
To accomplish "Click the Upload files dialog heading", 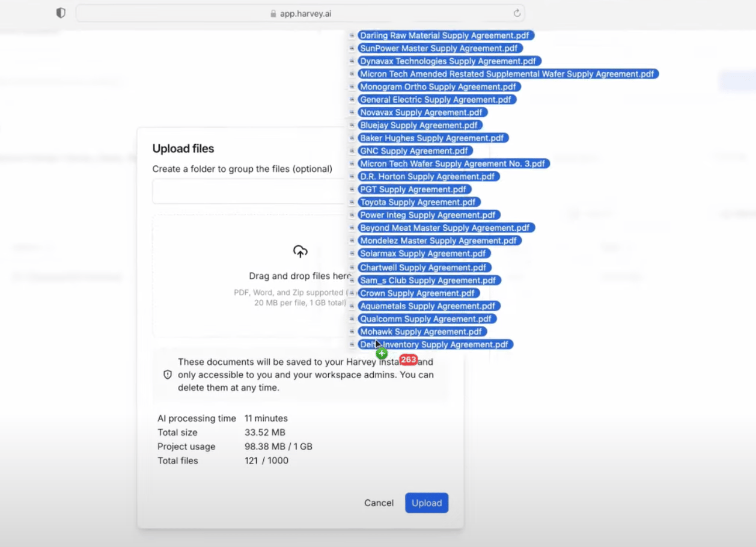I will 183,148.
